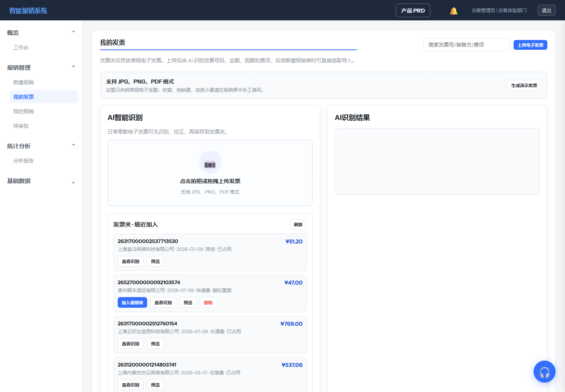The image size is (565, 392).
Task: Click the 智能报销系统 logo title
Action: pyautogui.click(x=28, y=11)
